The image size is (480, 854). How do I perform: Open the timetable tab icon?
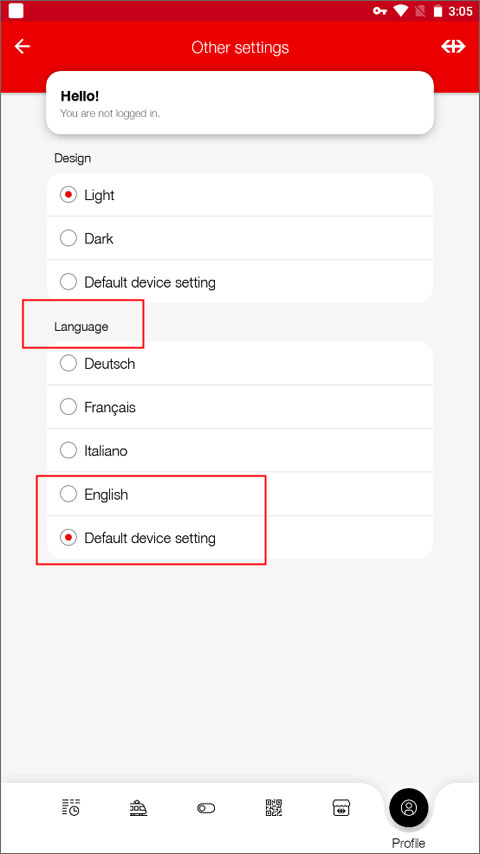[71, 807]
